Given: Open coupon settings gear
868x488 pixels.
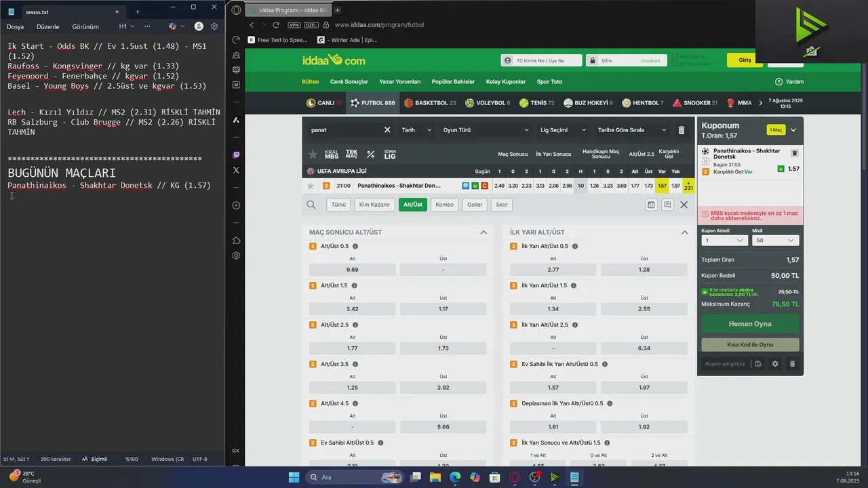Looking at the screenshot, I should tap(775, 364).
